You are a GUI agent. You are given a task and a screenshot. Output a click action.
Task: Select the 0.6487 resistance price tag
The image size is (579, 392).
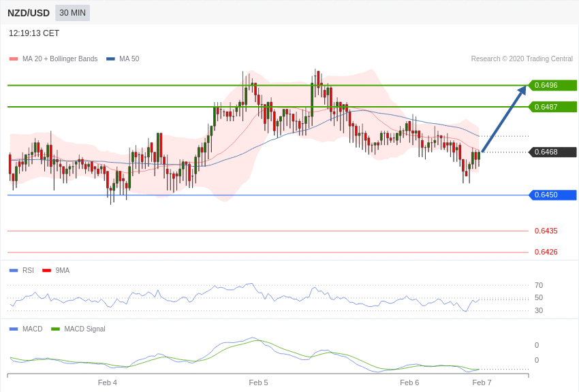pos(552,107)
